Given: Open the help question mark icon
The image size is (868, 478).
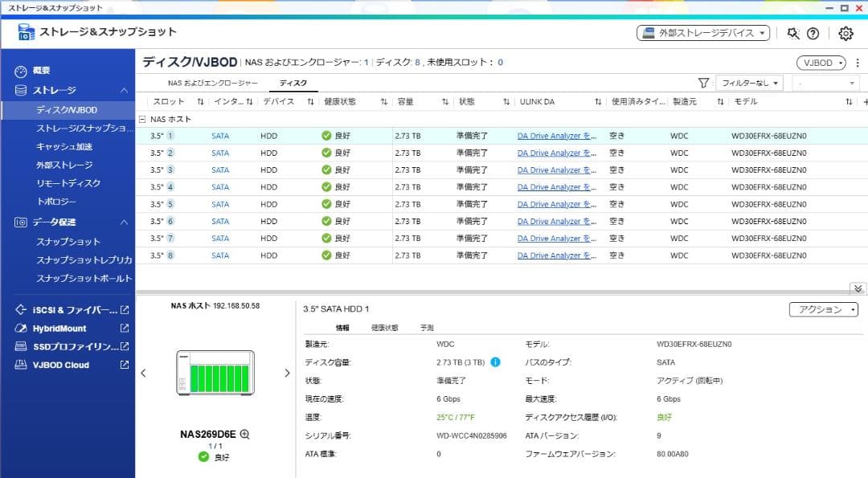Looking at the screenshot, I should [x=813, y=34].
